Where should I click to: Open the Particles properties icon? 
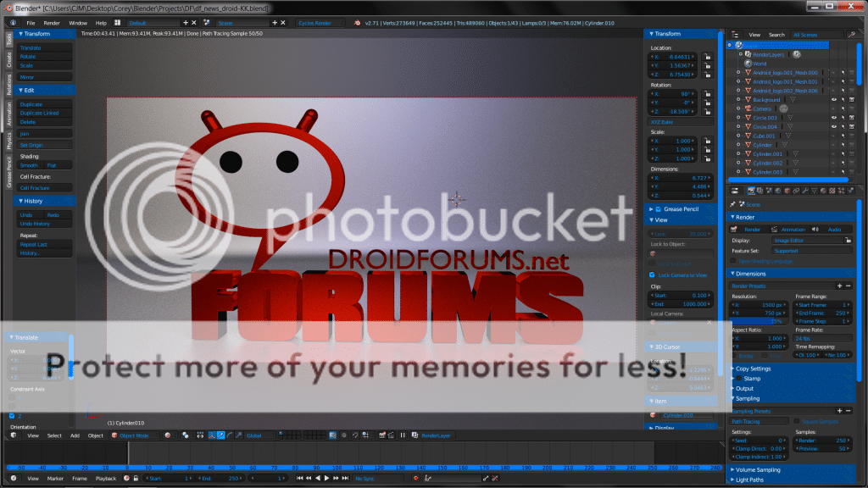coord(842,191)
